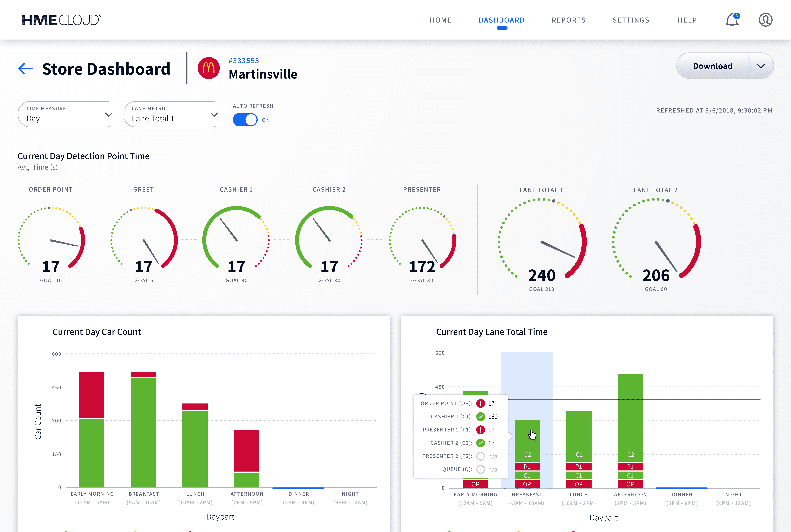The height and width of the screenshot is (532, 791).
Task: Click the empty circle icon for Queue
Action: 480,469
